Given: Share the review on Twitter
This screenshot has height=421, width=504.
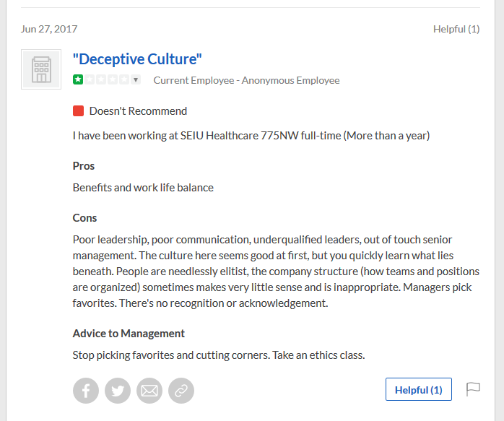Looking at the screenshot, I should (x=118, y=391).
